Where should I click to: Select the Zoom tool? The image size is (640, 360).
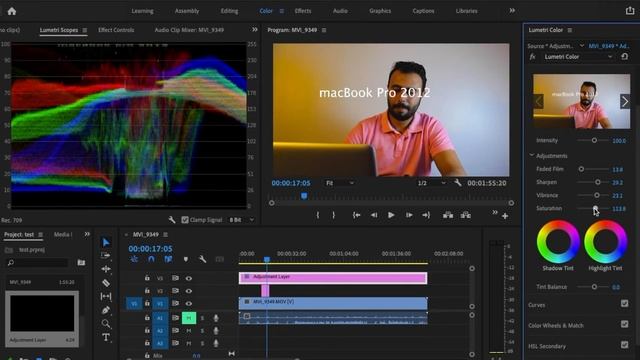[x=106, y=324]
